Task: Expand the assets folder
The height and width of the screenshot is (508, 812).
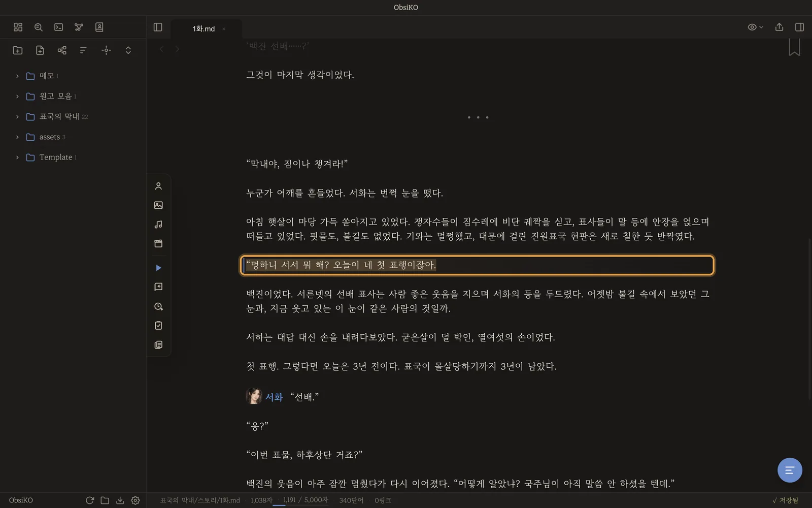Action: pos(17,137)
